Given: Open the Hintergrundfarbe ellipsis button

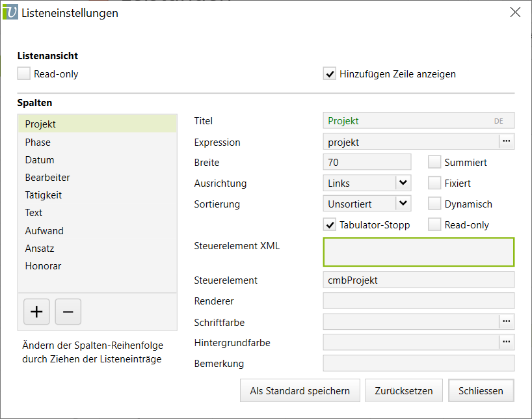Looking at the screenshot, I should 507,342.
